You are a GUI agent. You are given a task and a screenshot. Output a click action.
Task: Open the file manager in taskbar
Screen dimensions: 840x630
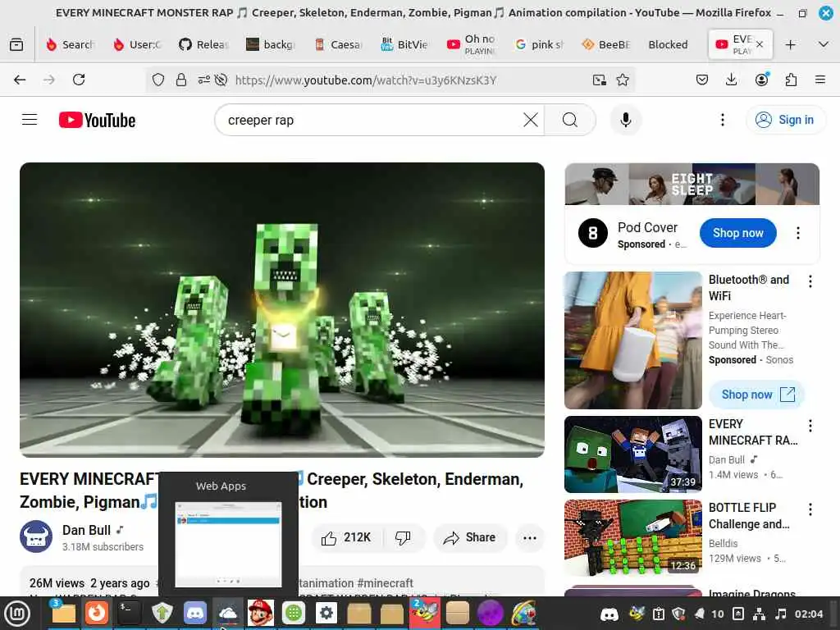tap(63, 614)
